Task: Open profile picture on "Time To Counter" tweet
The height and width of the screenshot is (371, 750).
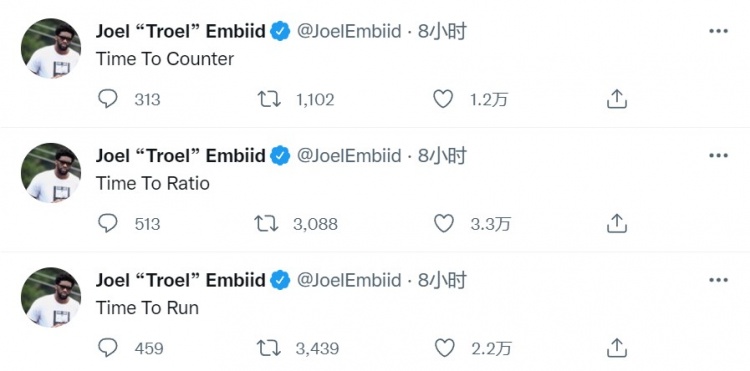Action: pyautogui.click(x=51, y=48)
